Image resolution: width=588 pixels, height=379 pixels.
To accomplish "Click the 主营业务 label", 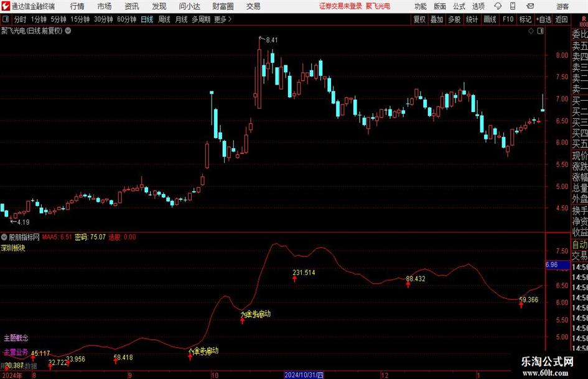I will 16,352.
